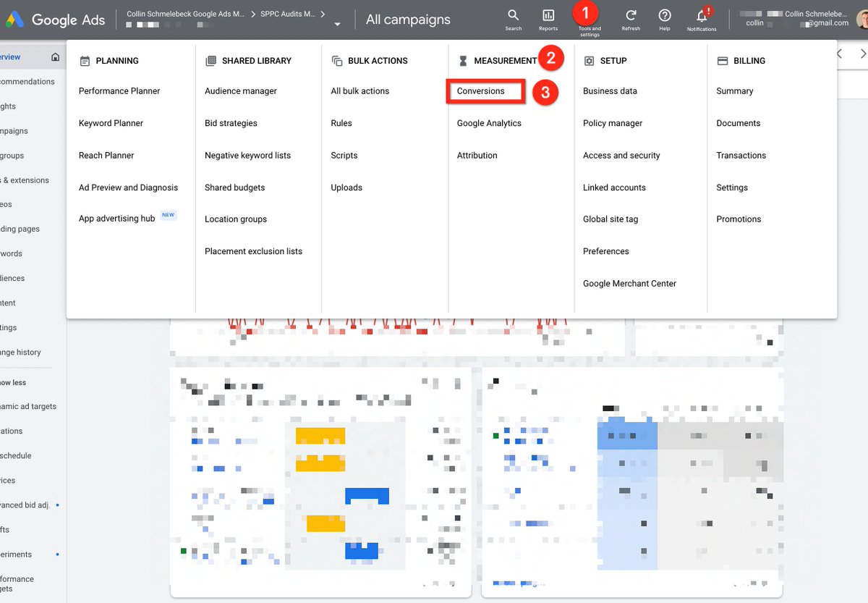Select Dynamic ad targets in sidebar

[28, 407]
